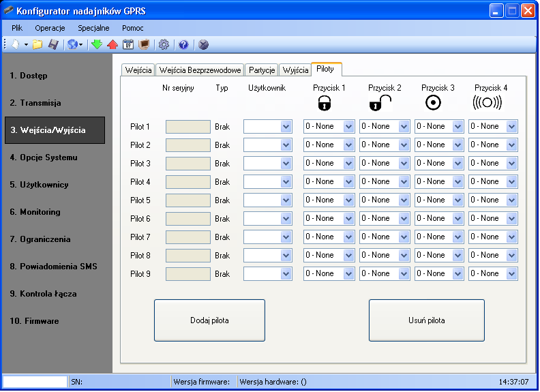The width and height of the screenshot is (540, 392).
Task: Click the gear settings toolbar icon
Action: (x=164, y=44)
